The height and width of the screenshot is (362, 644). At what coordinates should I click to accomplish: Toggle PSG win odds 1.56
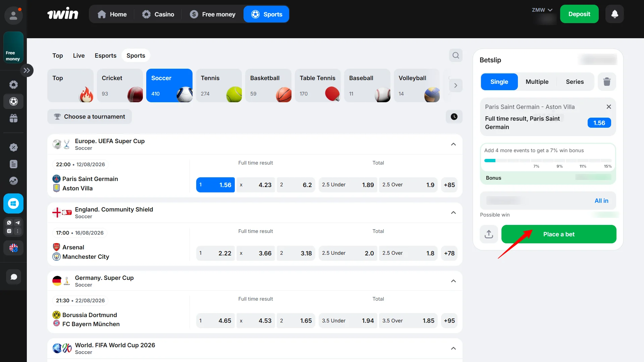click(215, 185)
